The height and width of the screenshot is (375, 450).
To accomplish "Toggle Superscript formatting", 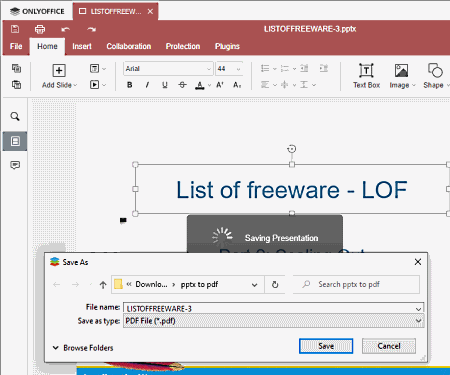I will pyautogui.click(x=220, y=85).
